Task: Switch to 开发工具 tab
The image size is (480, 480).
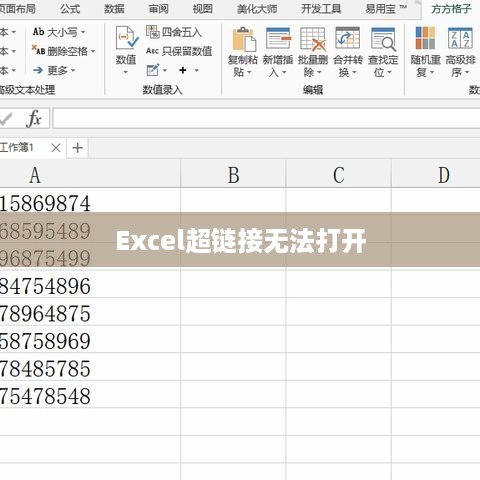Action: (x=321, y=9)
